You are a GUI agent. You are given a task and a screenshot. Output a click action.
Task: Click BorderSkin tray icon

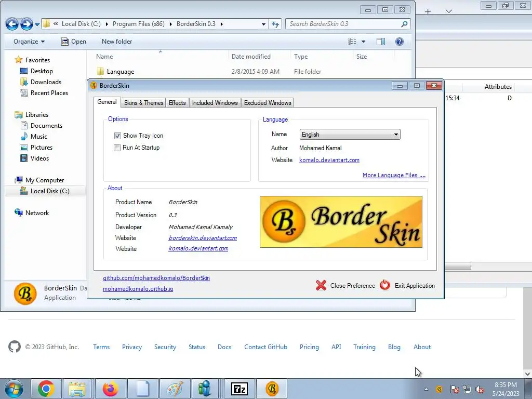pos(439,389)
